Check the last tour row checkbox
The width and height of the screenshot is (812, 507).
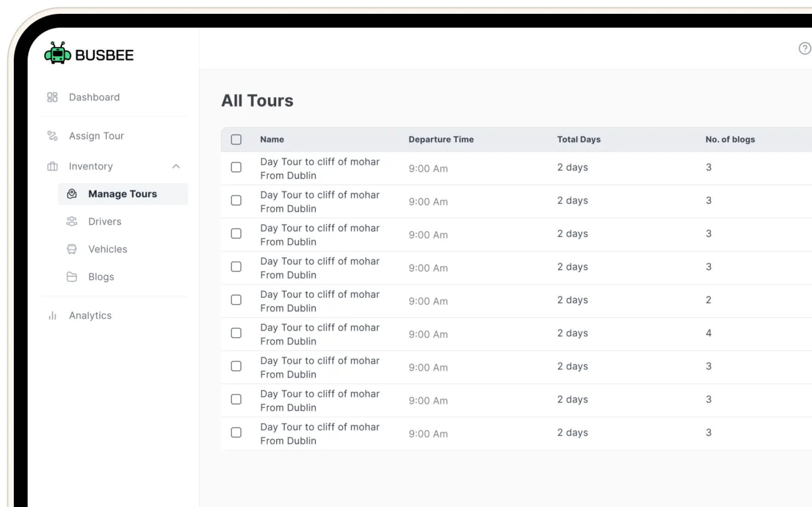pos(236,432)
